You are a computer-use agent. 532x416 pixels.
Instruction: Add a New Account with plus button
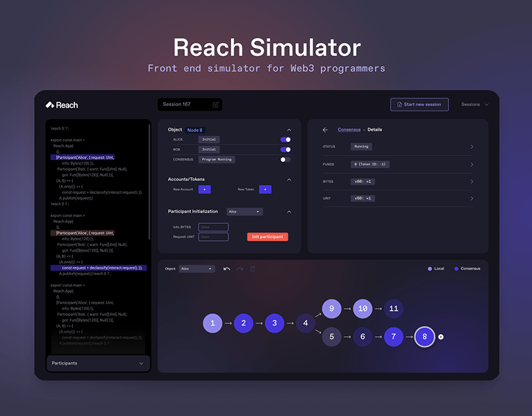tap(204, 190)
